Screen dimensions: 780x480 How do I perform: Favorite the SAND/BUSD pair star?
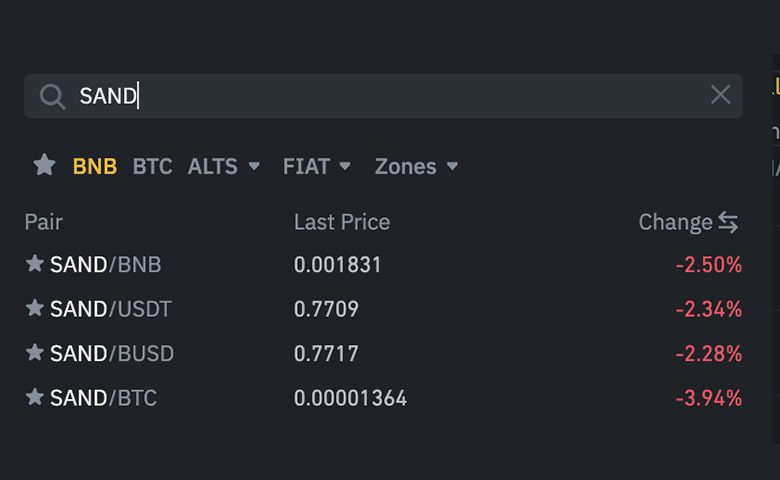point(34,352)
